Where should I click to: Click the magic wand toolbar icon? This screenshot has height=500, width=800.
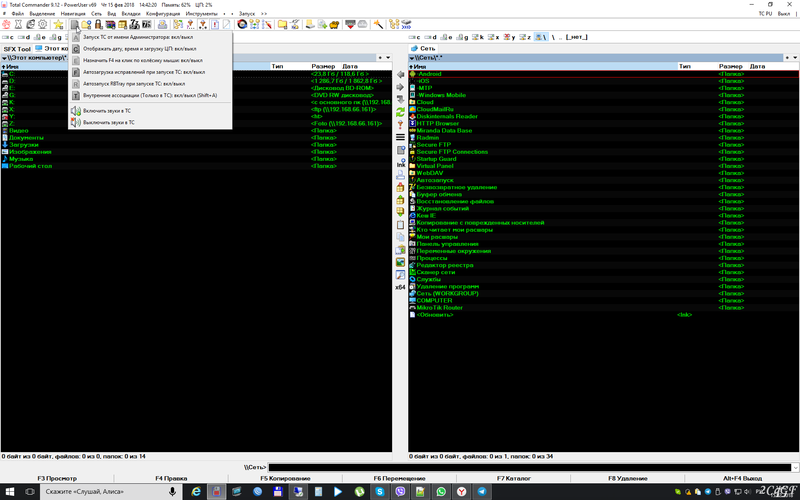click(378, 24)
